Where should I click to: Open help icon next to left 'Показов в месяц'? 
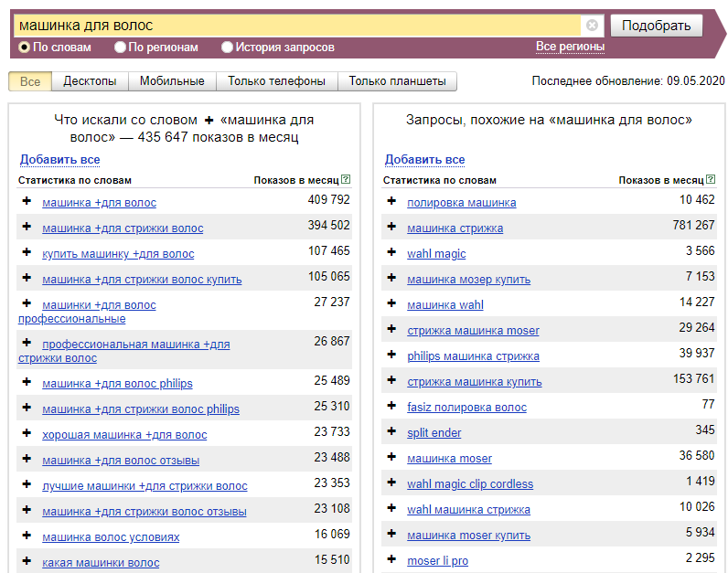pyautogui.click(x=346, y=179)
